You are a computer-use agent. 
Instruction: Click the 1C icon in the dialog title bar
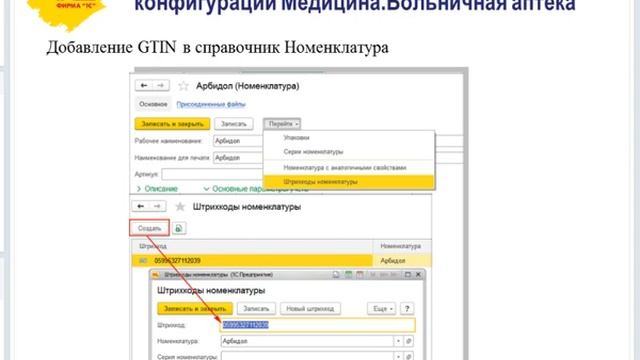tap(156, 275)
